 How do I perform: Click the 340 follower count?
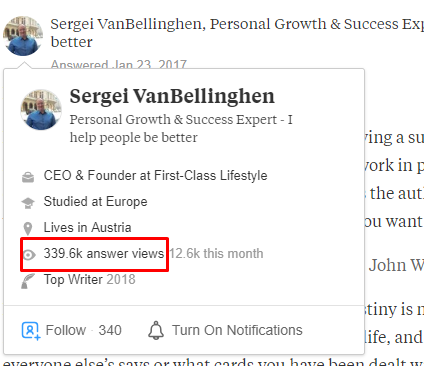(x=110, y=331)
